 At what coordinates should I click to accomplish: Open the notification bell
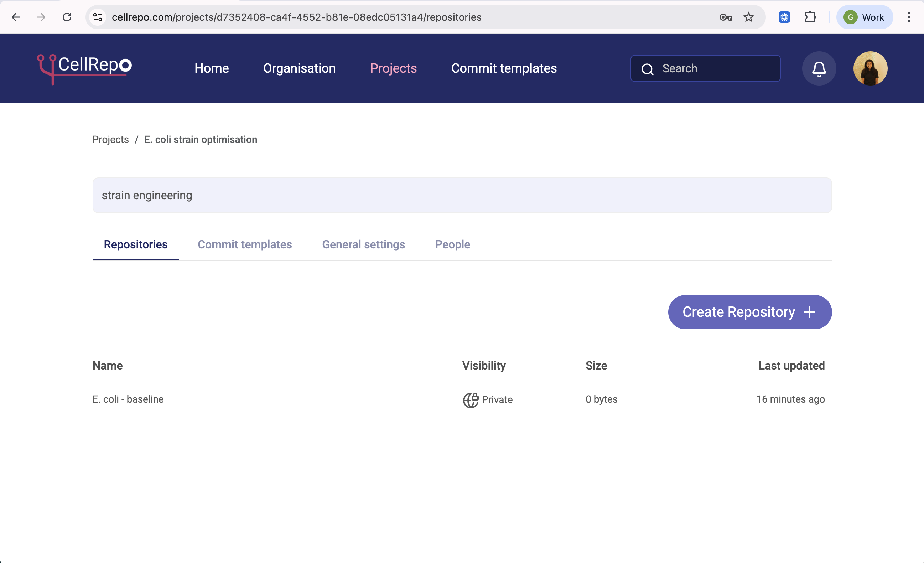coord(819,68)
